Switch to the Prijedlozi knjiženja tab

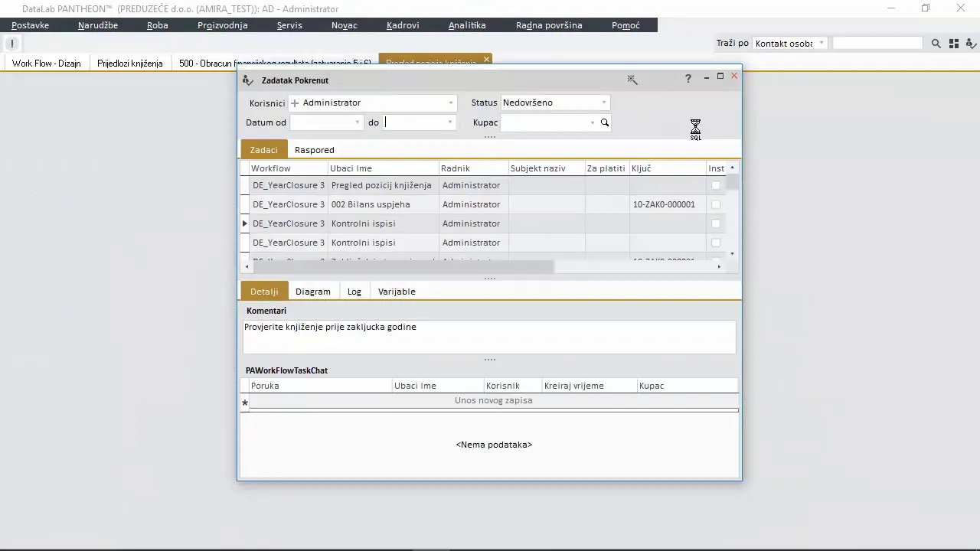pyautogui.click(x=130, y=64)
